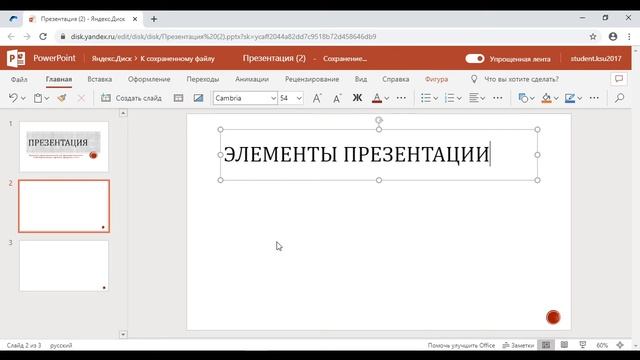This screenshot has height=360, width=640.
Task: Expand the bullets dropdown arrow
Action: 436,98
